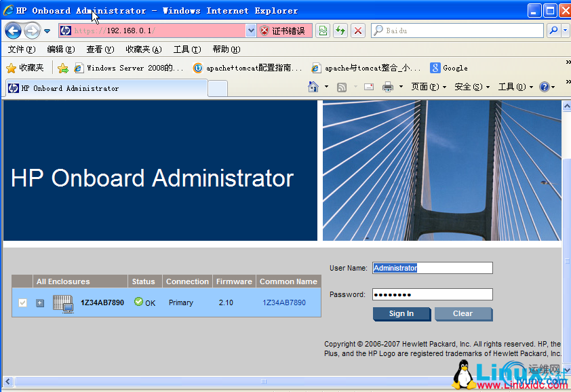This screenshot has height=392, width=571.
Task: Expand the Print dropdown arrow
Action: coord(401,87)
